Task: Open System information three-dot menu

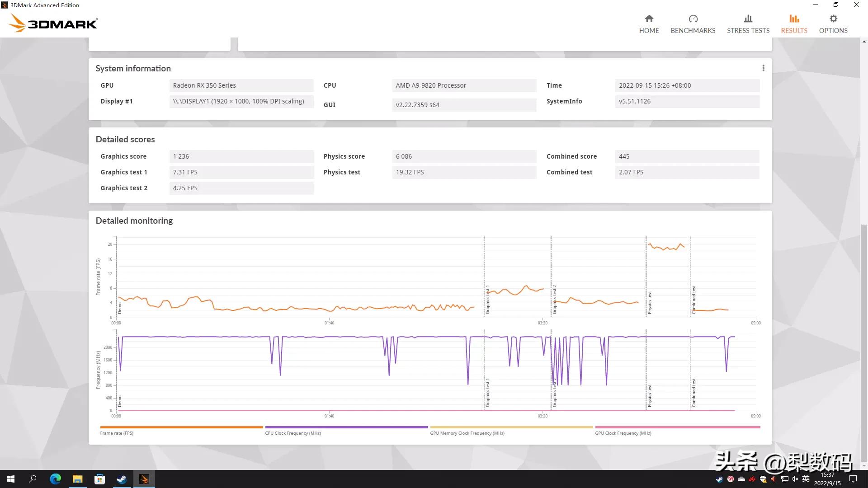Action: click(x=763, y=68)
